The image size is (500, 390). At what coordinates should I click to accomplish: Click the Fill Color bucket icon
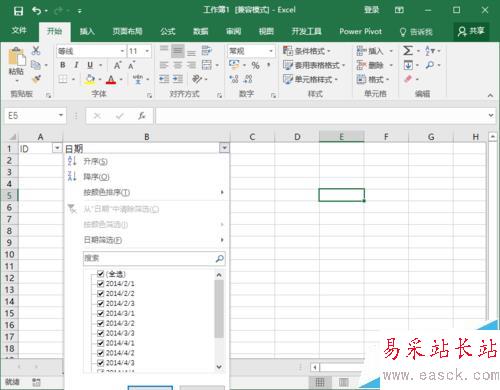pos(90,80)
